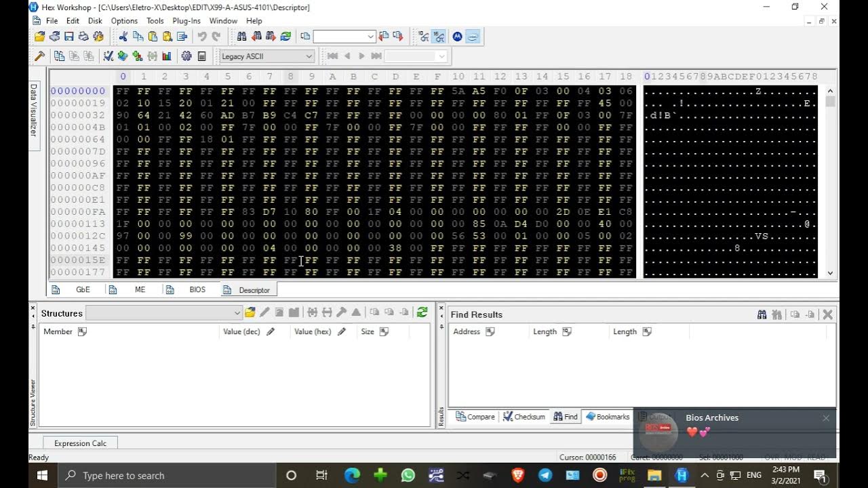Click the Checksum checkmark toolbar icon
868x488 pixels.
click(108, 56)
